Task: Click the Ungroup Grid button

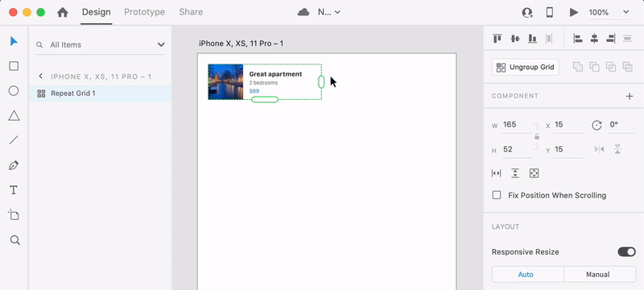Action: pos(526,68)
